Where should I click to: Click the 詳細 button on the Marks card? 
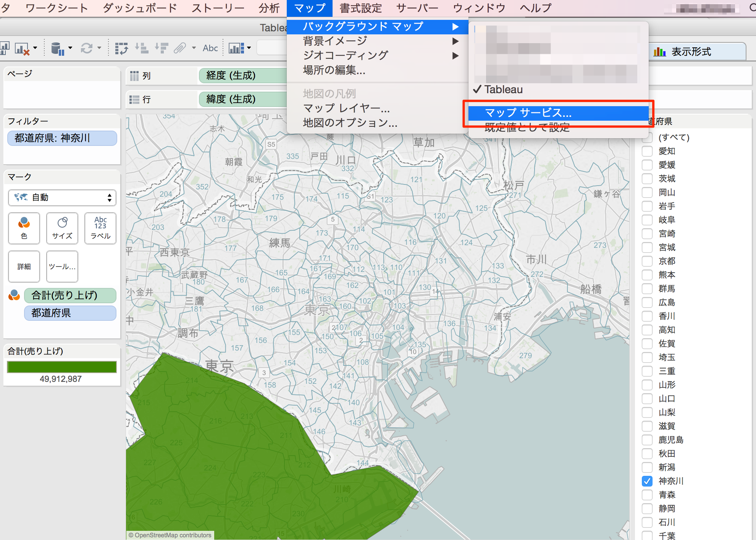point(24,266)
